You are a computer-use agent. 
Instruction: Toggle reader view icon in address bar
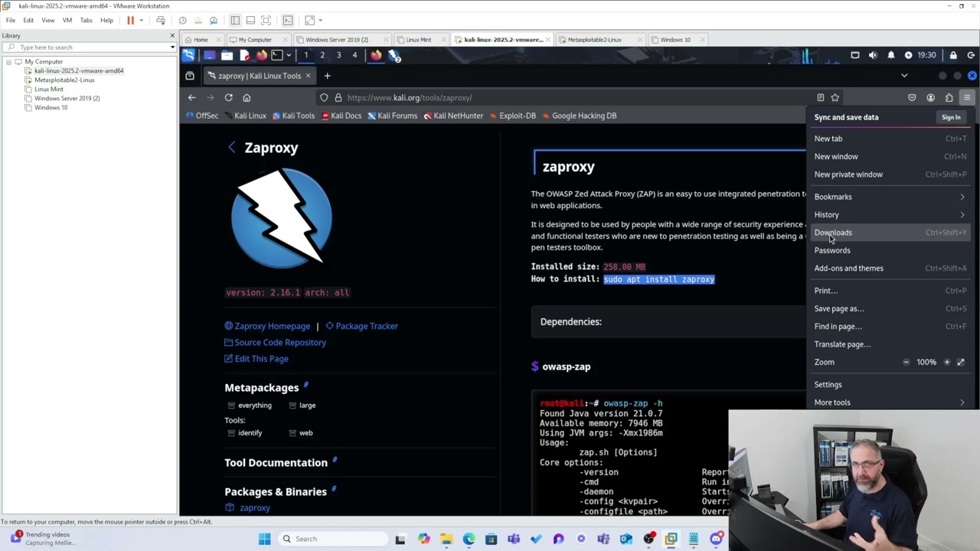821,97
